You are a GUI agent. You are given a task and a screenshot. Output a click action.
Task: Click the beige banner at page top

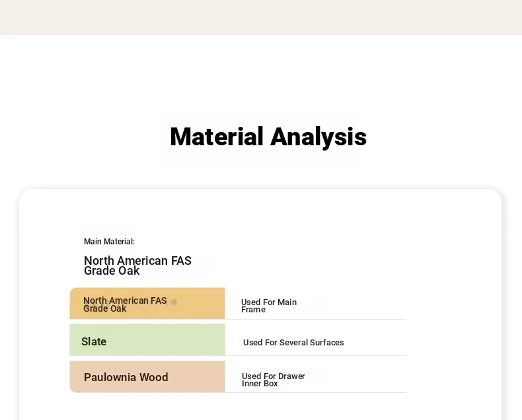(261, 17)
